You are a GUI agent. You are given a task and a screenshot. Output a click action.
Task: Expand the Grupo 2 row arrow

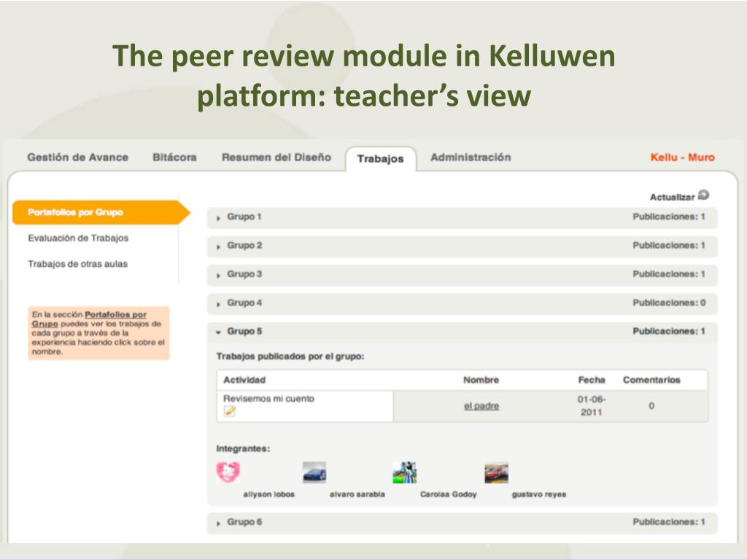[x=218, y=246]
